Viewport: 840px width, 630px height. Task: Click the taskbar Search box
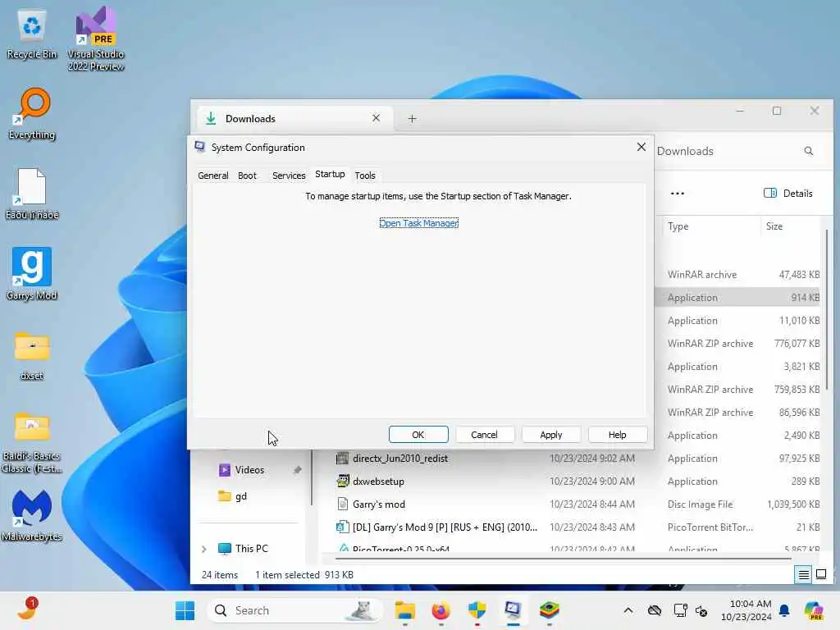294,610
